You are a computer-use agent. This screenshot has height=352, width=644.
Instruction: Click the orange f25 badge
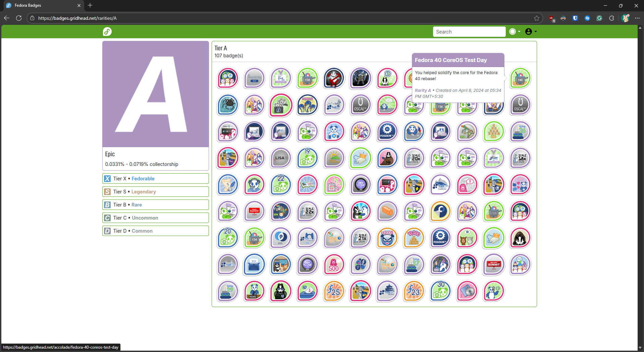pos(334,291)
